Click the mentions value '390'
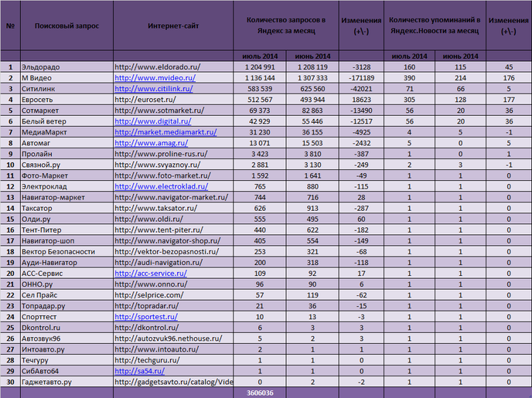Screen dimensions: 532x398 coord(409,77)
